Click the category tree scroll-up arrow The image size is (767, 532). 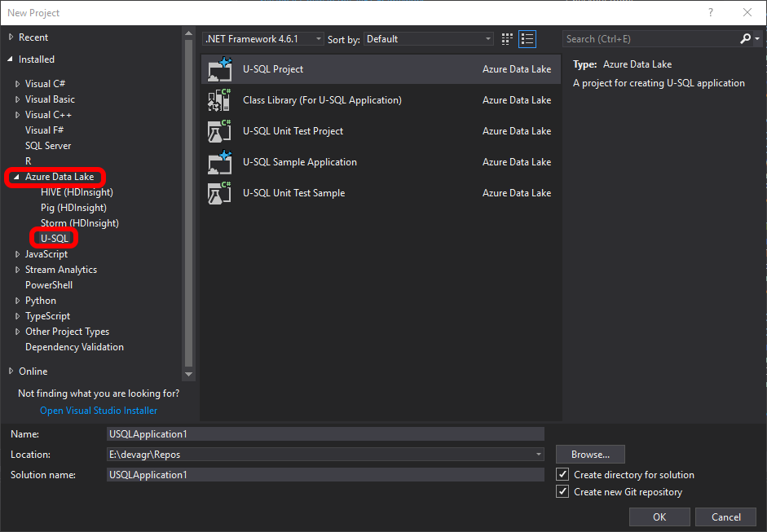coord(188,33)
